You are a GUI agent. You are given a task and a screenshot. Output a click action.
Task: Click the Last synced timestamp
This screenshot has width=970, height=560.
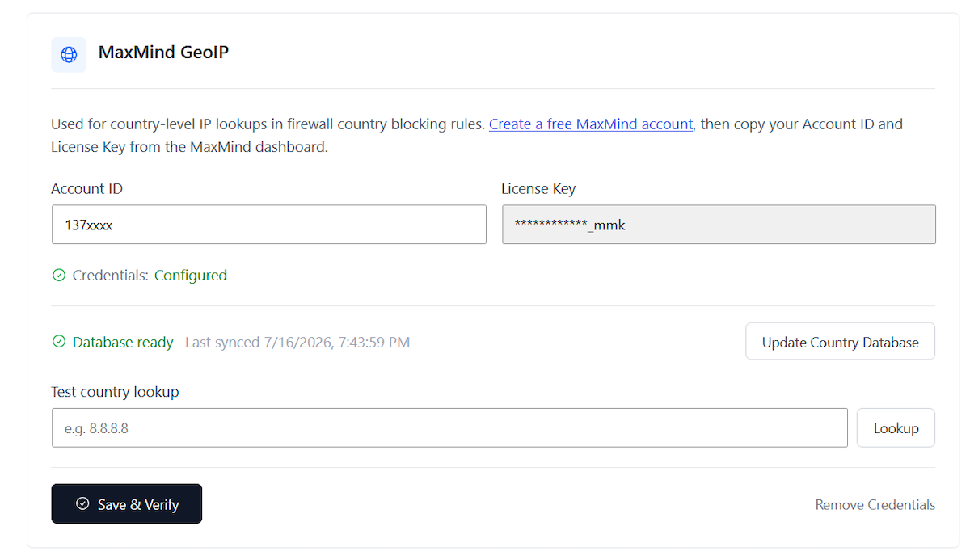click(297, 343)
